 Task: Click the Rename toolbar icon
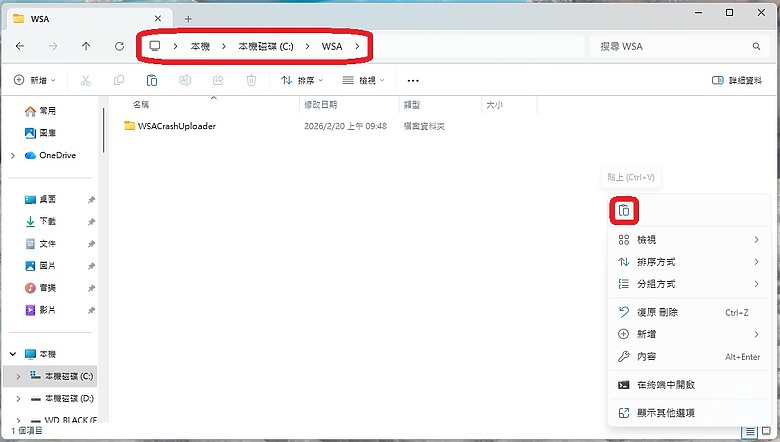[x=185, y=80]
